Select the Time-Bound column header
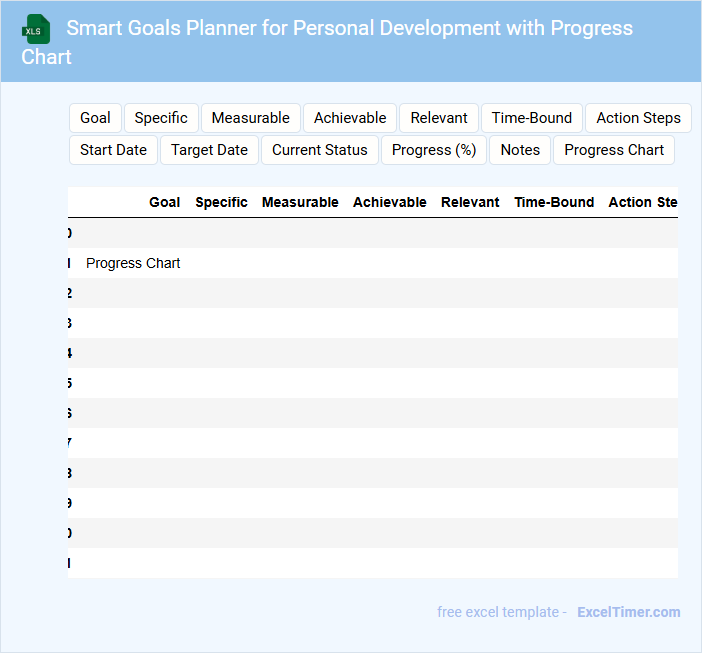Screen dimensions: 702x653 554,202
